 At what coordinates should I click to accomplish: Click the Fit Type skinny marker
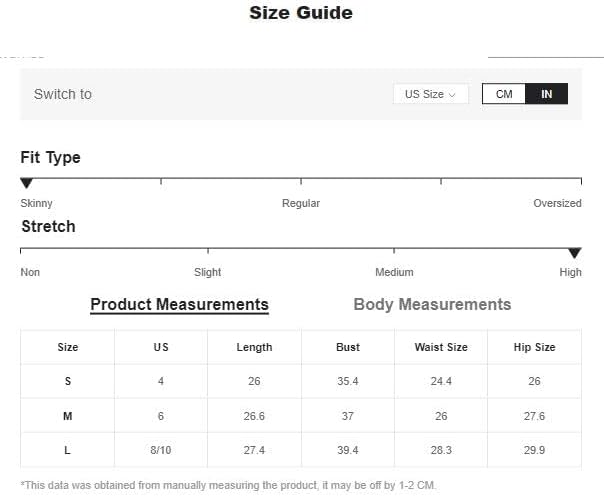(27, 183)
